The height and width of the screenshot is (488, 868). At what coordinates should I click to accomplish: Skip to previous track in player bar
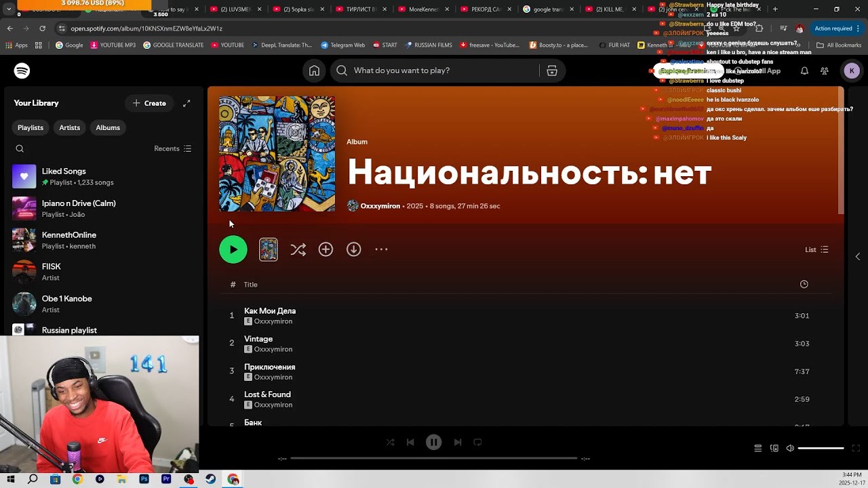pyautogui.click(x=410, y=442)
